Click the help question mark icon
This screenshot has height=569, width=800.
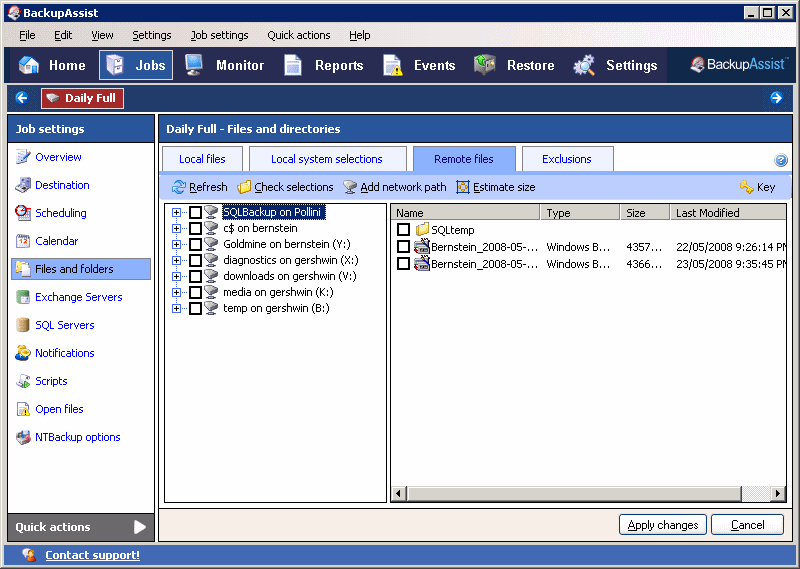pos(781,160)
